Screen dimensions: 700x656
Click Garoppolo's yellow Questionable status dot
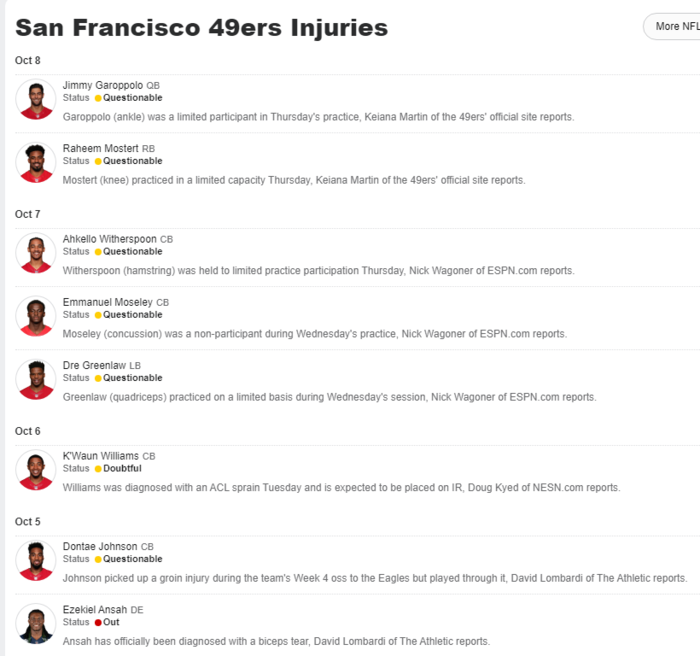tap(98, 98)
